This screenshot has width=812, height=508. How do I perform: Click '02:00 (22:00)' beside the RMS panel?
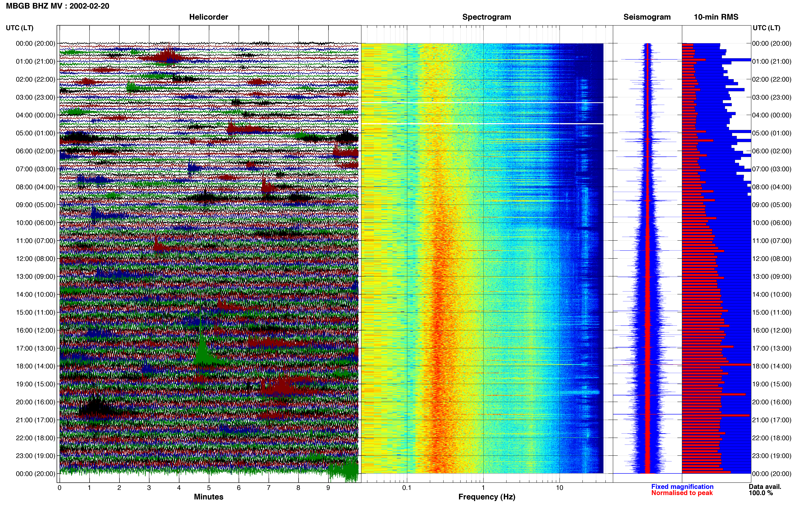pyautogui.click(x=772, y=79)
